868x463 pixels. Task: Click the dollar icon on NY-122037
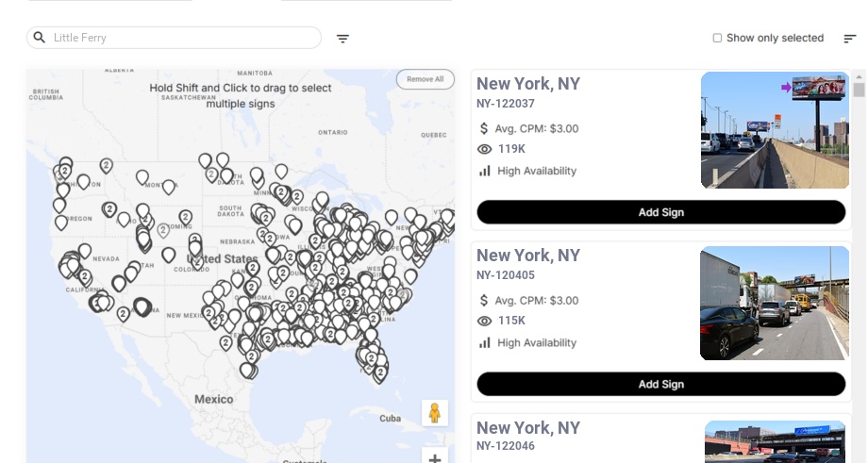tap(484, 128)
